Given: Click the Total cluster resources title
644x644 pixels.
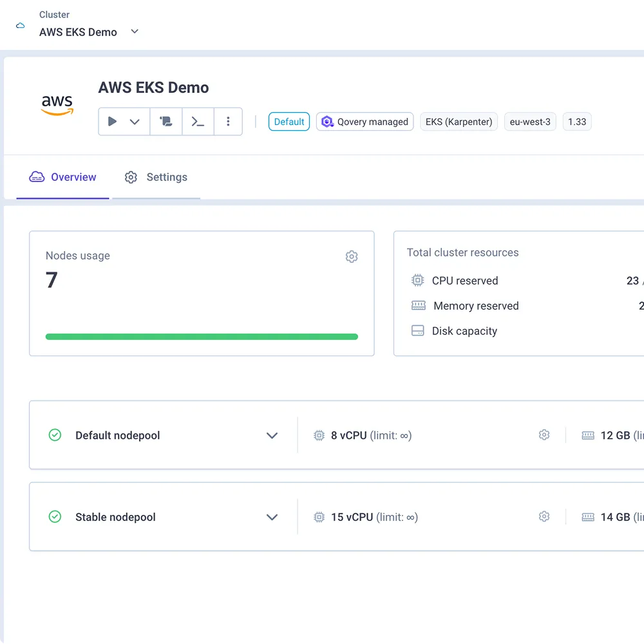Looking at the screenshot, I should (462, 252).
